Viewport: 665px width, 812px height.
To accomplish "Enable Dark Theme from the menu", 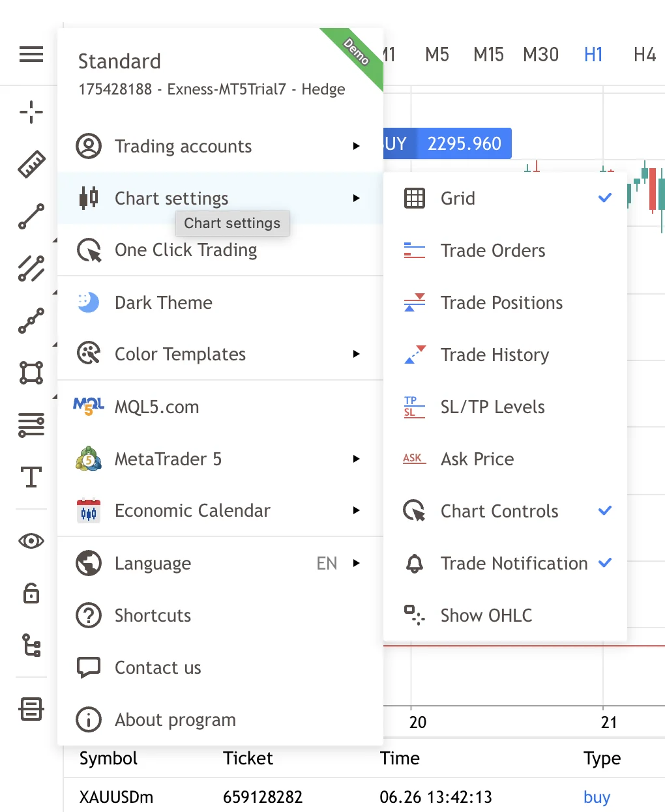I will 164,302.
